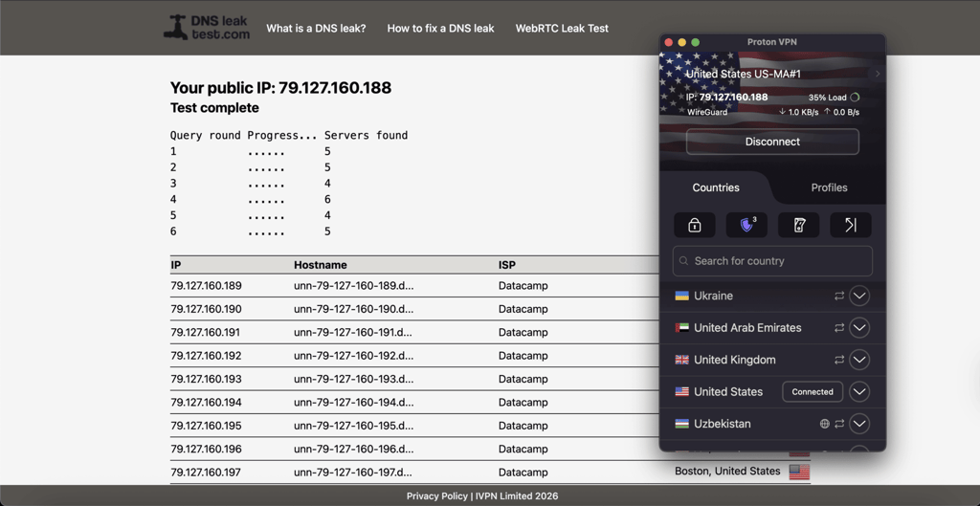Click the Connected button for United States

[813, 391]
